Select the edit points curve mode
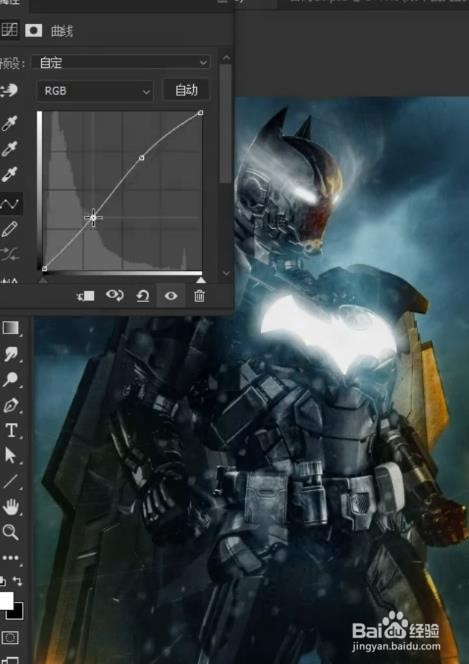 tap(10, 204)
